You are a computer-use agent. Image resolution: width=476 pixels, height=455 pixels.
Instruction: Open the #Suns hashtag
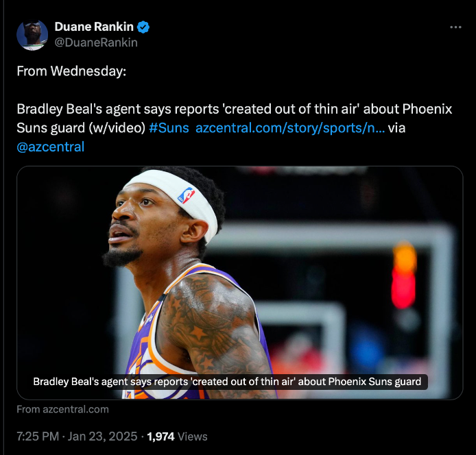pyautogui.click(x=169, y=127)
